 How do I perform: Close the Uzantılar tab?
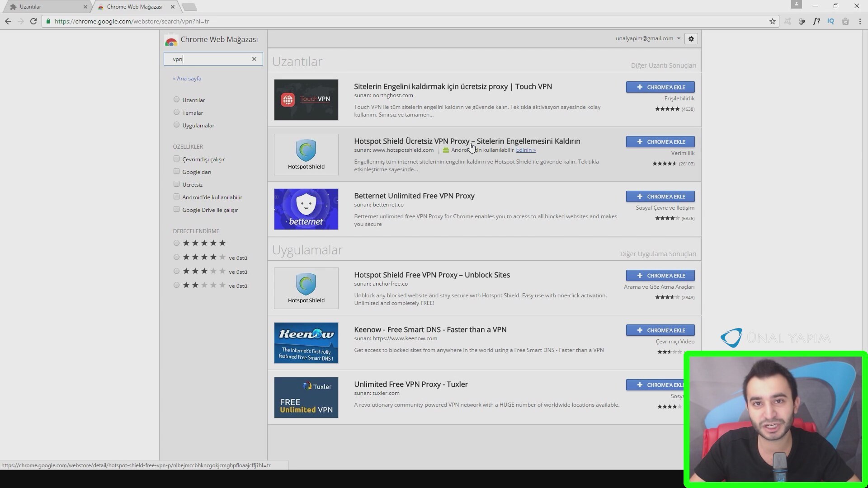point(85,7)
